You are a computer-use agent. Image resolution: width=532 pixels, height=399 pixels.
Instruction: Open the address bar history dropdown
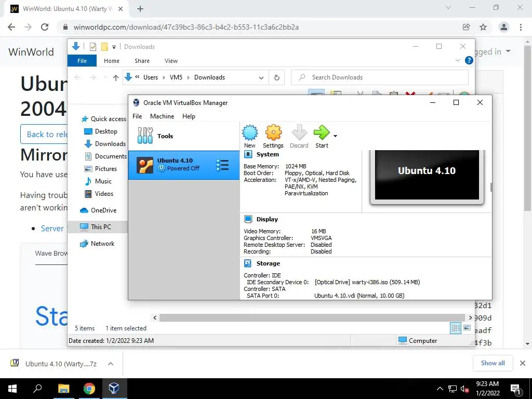tap(261, 78)
